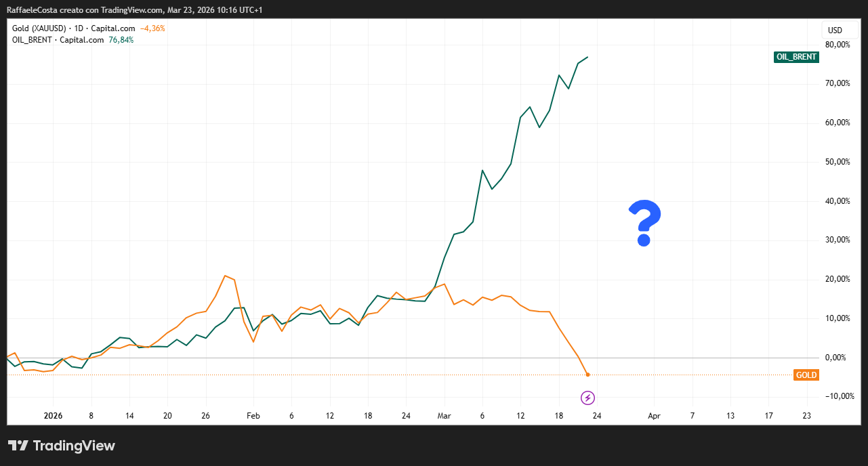Click the orange GOLD series label
This screenshot has height=466, width=868.
point(806,375)
